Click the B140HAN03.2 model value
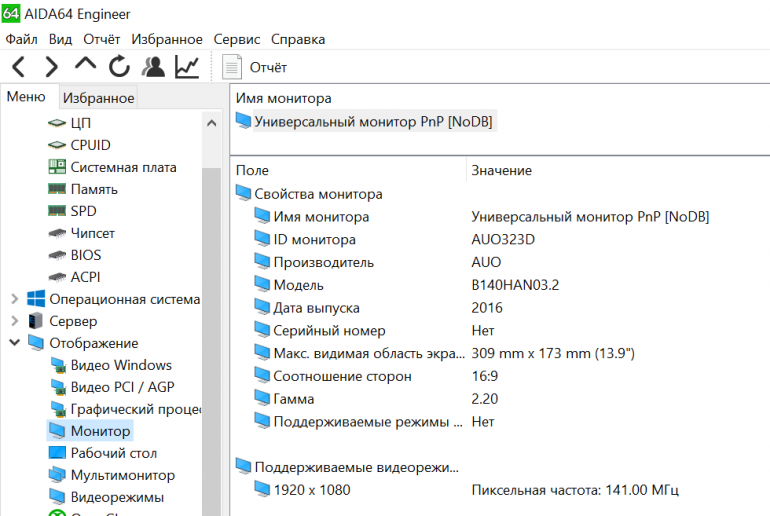 [515, 285]
